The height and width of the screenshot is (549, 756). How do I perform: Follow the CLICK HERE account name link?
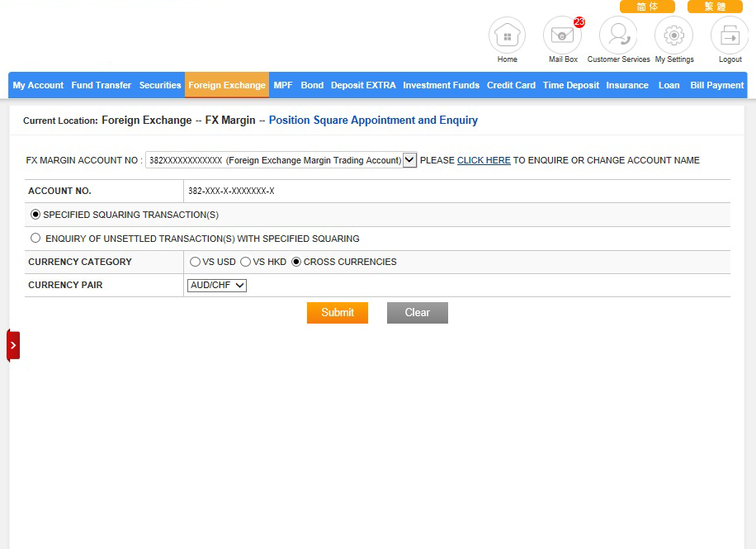tap(484, 160)
